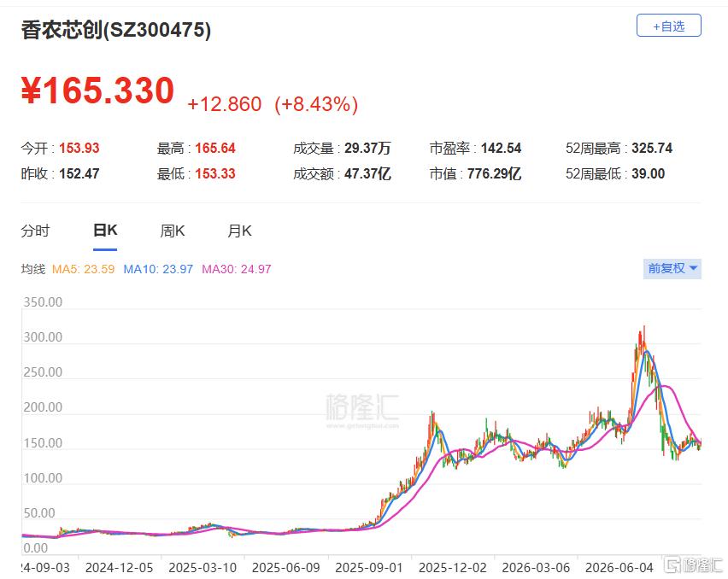Click the 最高 value 165.64
728x579 pixels.
pos(215,148)
